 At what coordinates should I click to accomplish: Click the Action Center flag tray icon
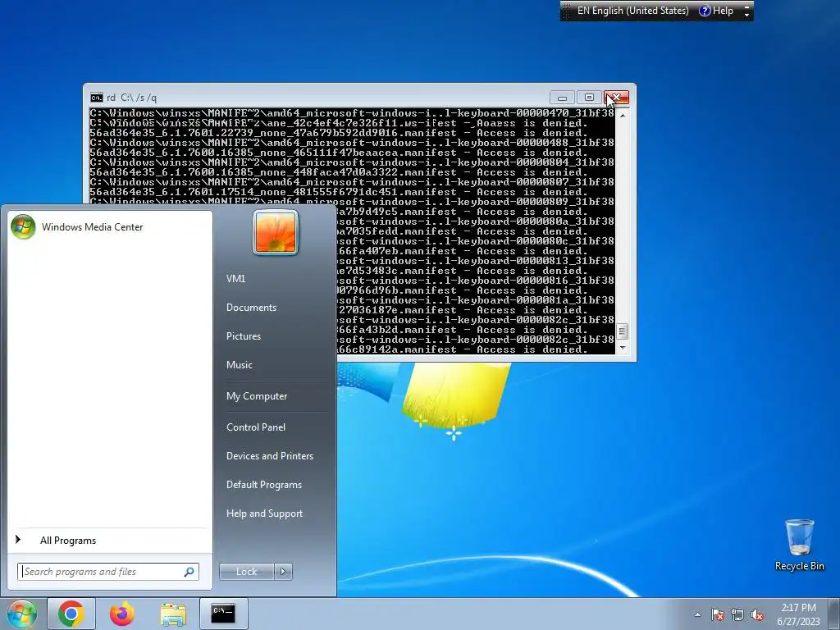(x=718, y=614)
